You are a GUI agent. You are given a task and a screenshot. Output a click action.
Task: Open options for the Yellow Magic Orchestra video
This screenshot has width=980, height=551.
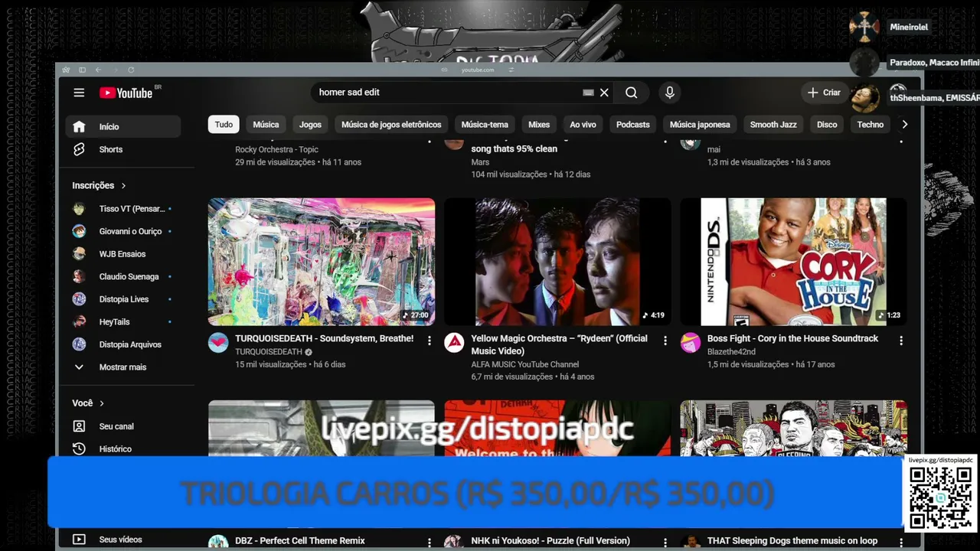[x=665, y=341]
